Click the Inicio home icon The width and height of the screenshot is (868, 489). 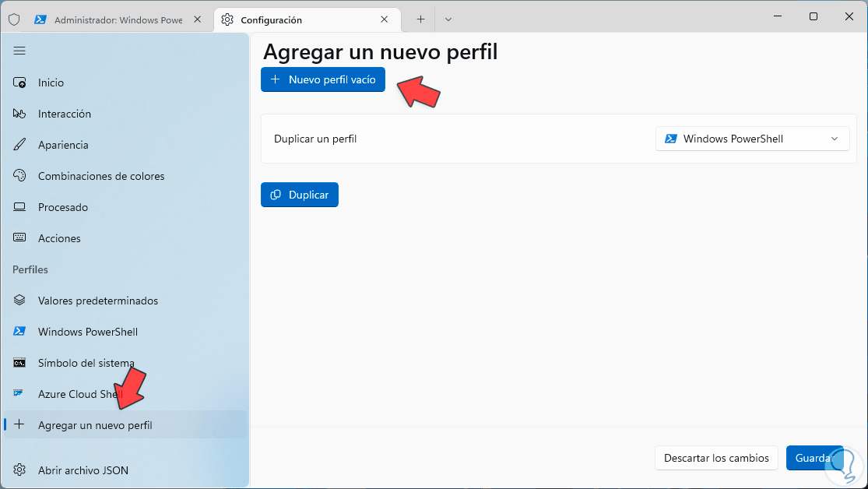19,83
